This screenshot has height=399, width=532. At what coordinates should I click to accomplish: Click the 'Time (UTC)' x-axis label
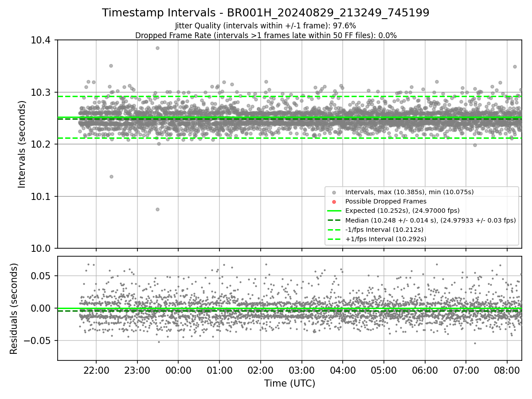[x=289, y=383]
